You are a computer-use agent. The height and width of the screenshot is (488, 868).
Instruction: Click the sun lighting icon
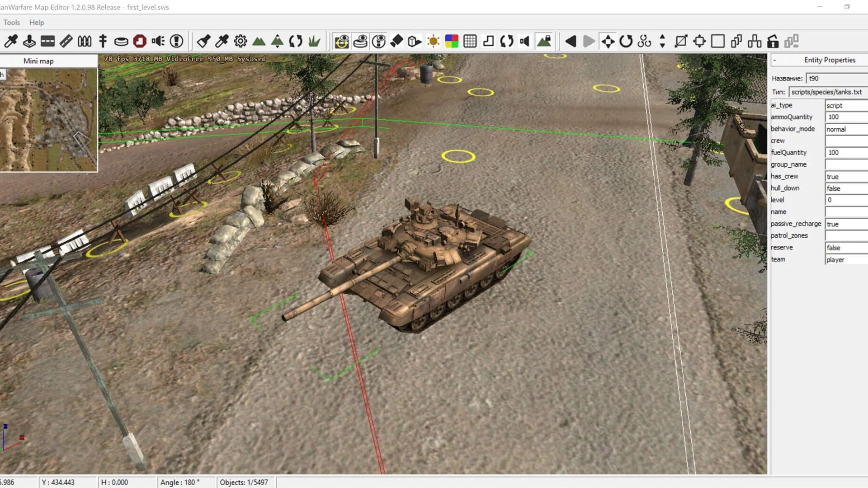pyautogui.click(x=433, y=41)
